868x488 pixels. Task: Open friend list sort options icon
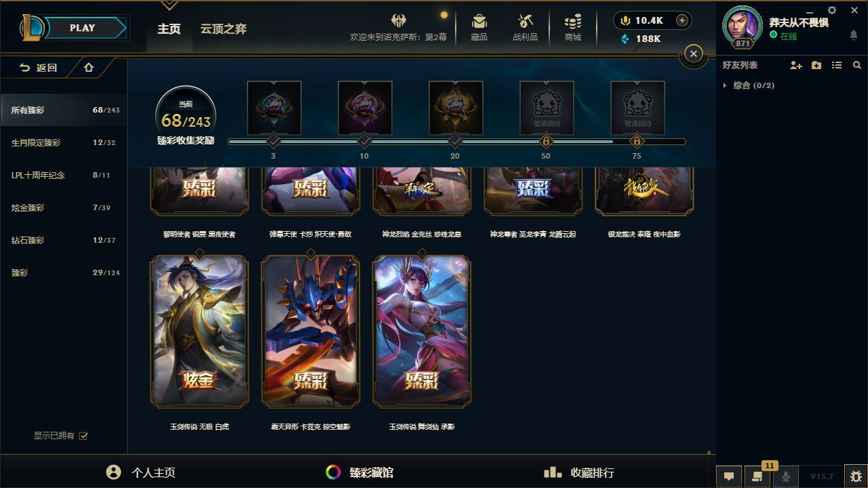point(837,65)
